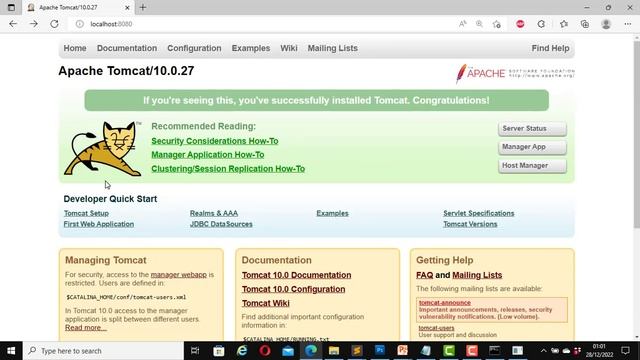Screen dimensions: 640x360
Task: Open Opera browser from taskbar
Action: click(265, 351)
